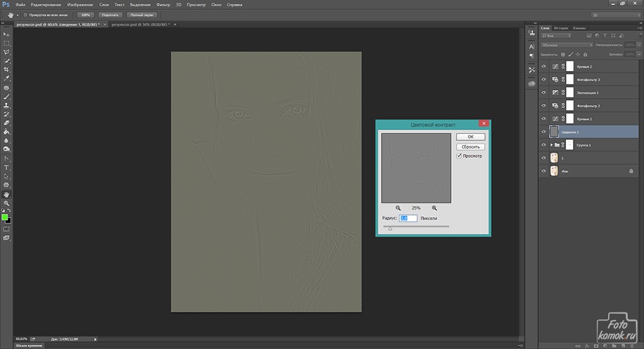Screen dimensions: 644x349
Task: Switch to the История tab
Action: (562, 28)
